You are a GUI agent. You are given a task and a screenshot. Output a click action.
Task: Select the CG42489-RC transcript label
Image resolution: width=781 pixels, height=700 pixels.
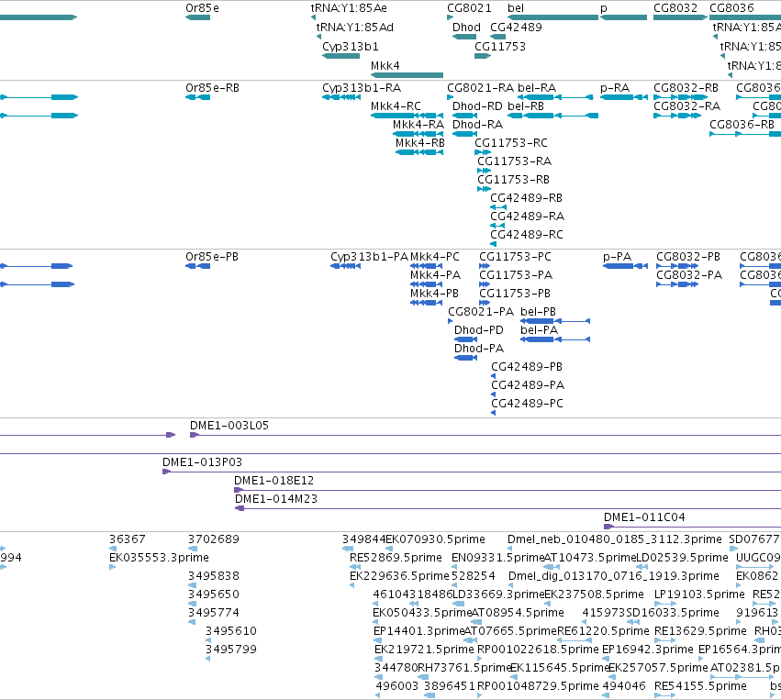527,235
